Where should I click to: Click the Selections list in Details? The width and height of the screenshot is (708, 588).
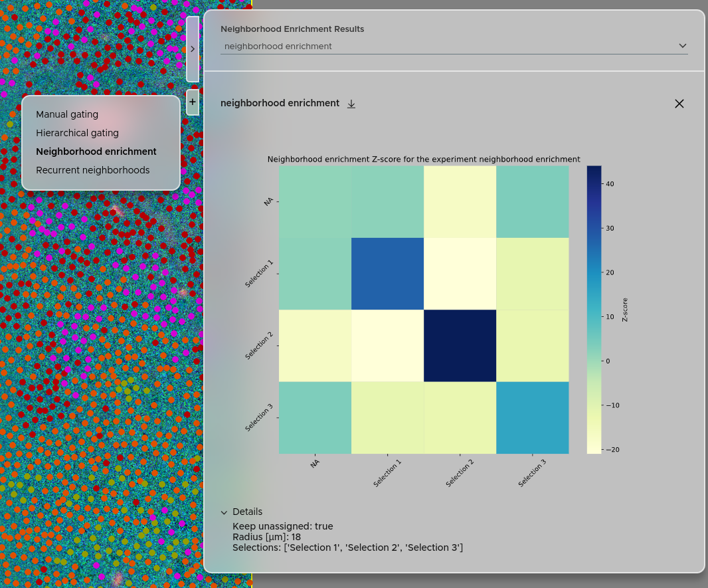[x=347, y=547]
